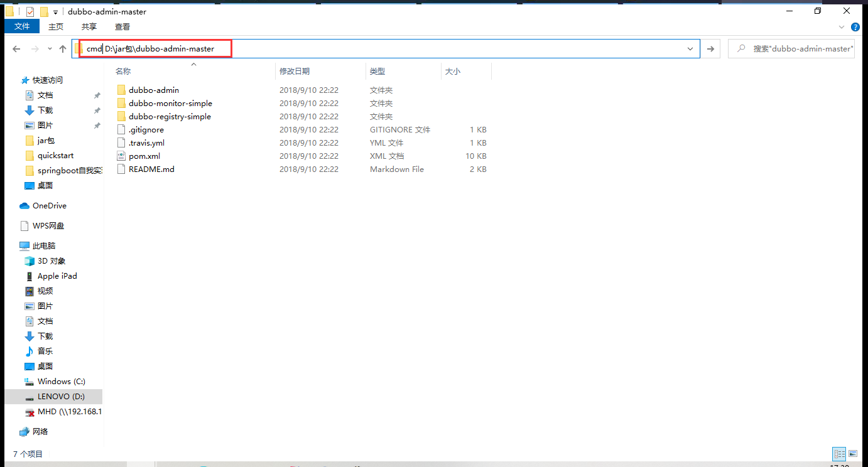The height and width of the screenshot is (467, 868).
Task: Click the Go To arrow beside the address bar
Action: pyautogui.click(x=710, y=48)
